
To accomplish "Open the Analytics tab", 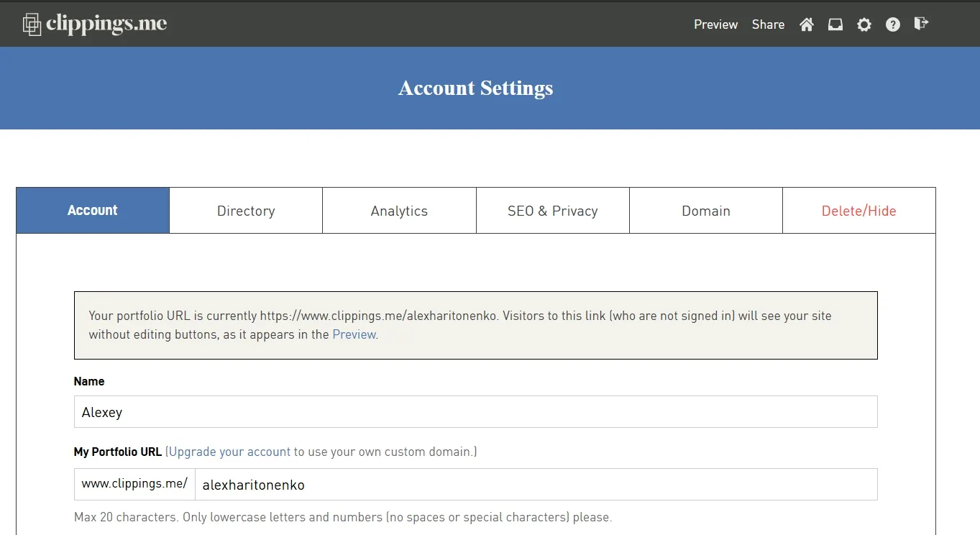I will (399, 211).
